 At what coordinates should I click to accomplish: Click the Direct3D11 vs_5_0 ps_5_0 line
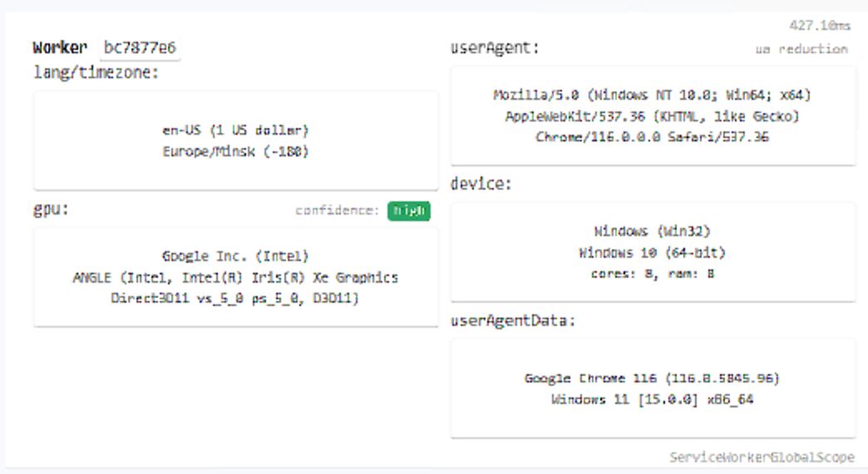(235, 298)
